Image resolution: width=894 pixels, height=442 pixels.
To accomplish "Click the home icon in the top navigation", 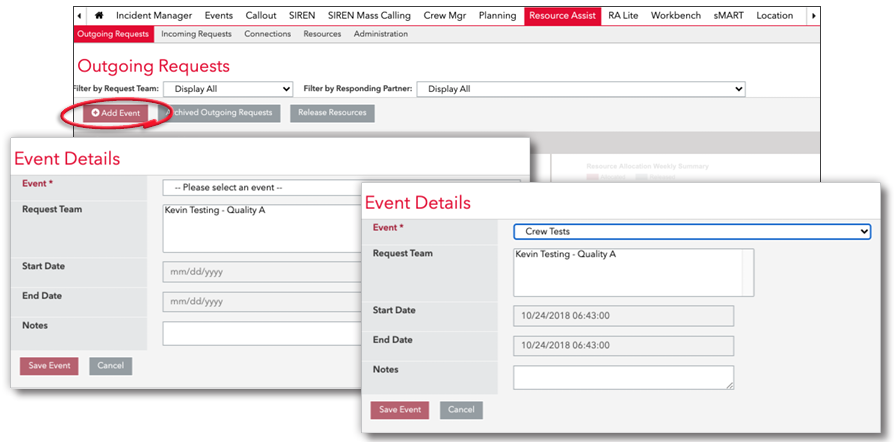I will click(99, 16).
